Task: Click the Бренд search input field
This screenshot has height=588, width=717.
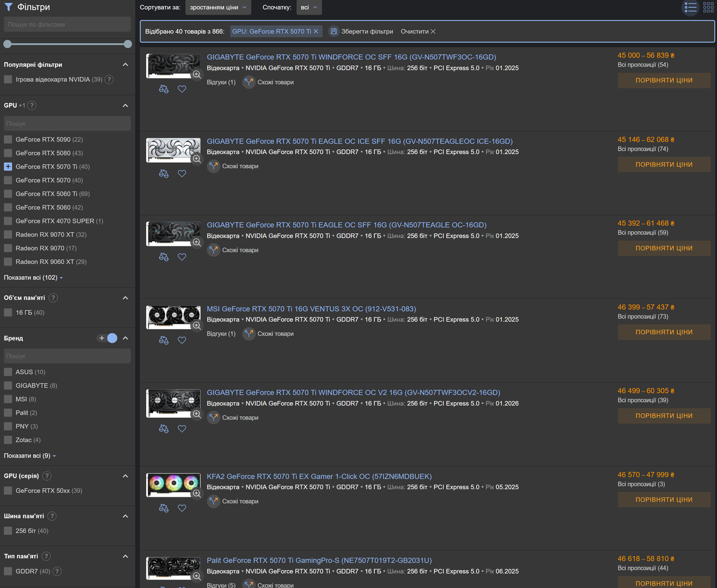Action: [67, 356]
